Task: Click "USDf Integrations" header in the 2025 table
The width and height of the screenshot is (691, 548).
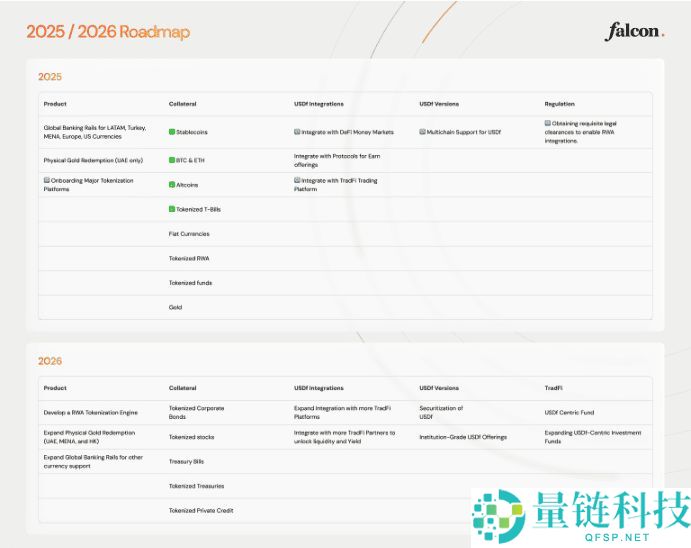Action: 319,104
